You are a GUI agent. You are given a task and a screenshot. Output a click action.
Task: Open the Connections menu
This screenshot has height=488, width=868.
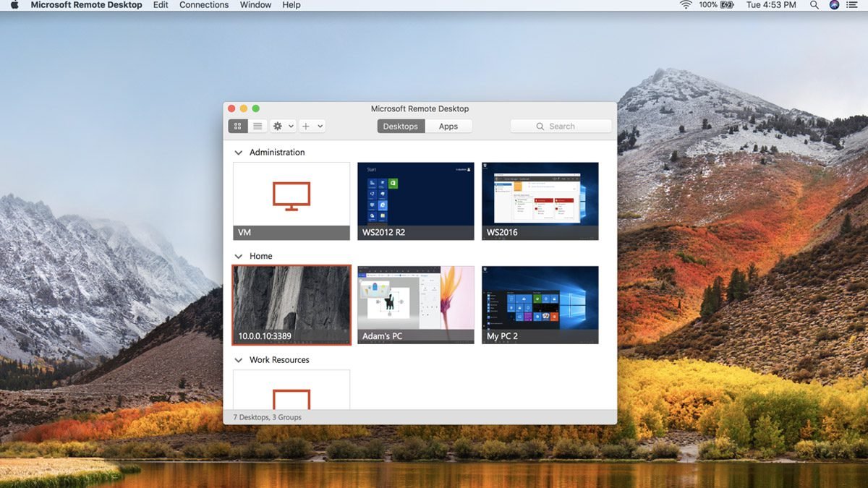[x=204, y=5]
